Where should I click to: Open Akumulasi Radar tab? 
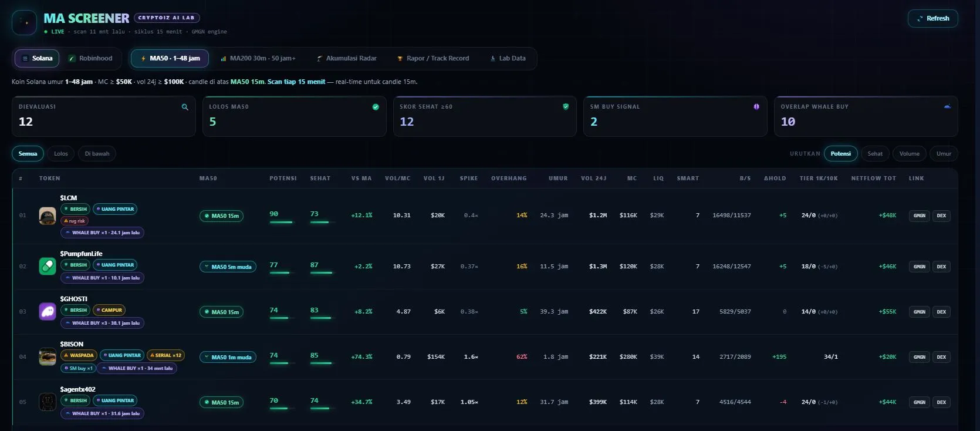click(346, 58)
